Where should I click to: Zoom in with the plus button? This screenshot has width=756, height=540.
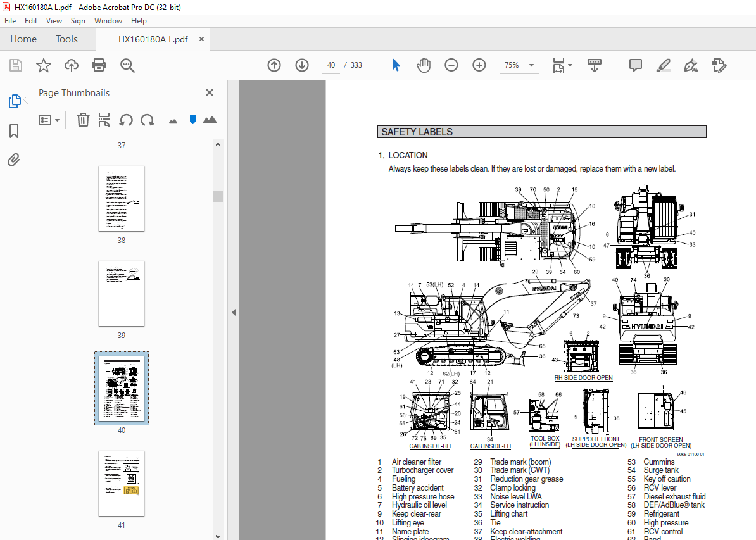[x=479, y=65]
